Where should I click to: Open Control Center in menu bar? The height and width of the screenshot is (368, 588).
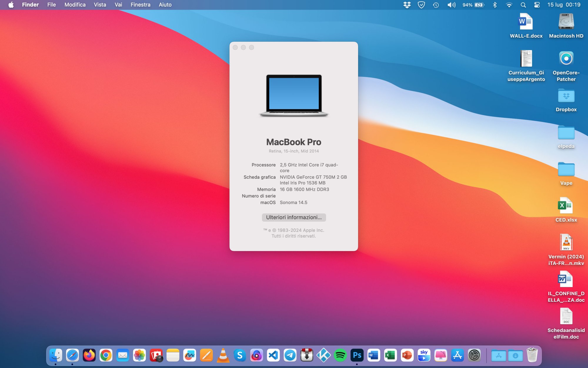click(x=537, y=5)
